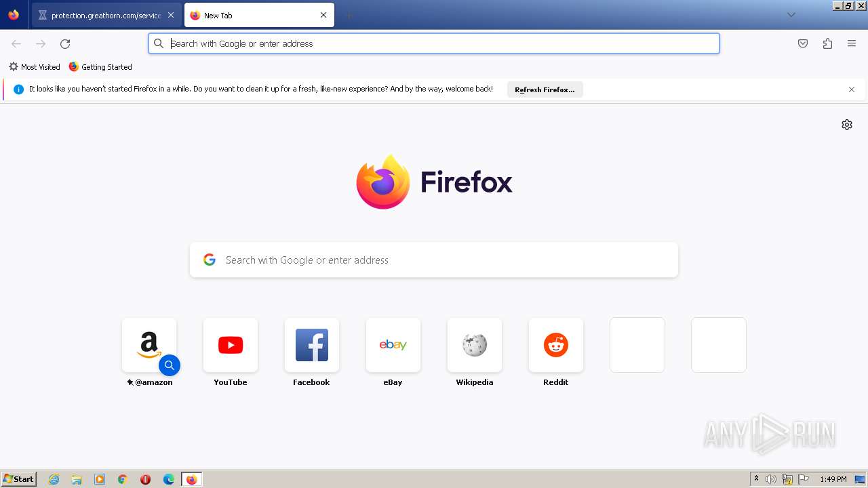The height and width of the screenshot is (488, 868).
Task: Focus the address bar field
Action: (434, 43)
